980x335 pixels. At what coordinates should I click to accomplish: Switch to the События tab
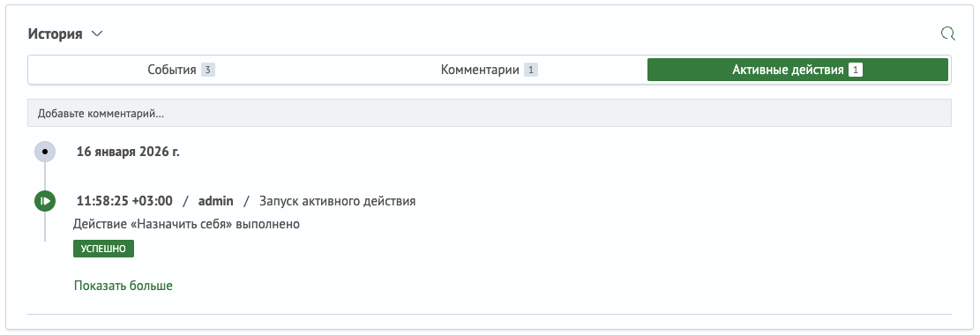181,70
